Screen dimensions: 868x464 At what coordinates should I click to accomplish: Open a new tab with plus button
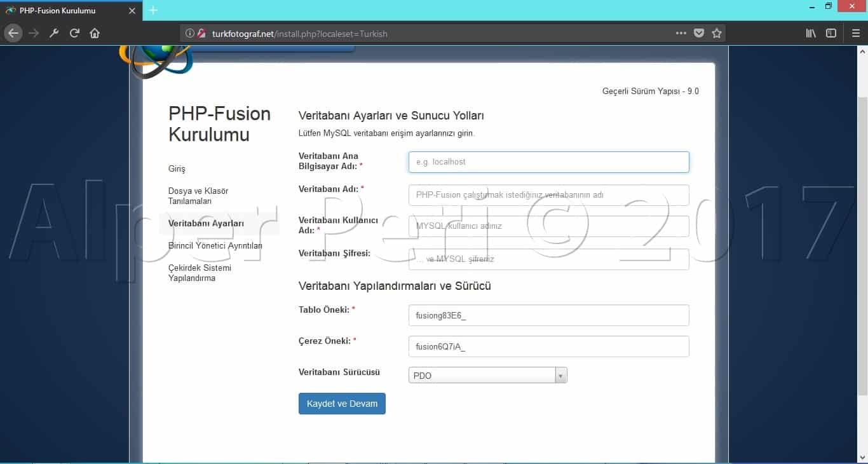[x=153, y=10]
